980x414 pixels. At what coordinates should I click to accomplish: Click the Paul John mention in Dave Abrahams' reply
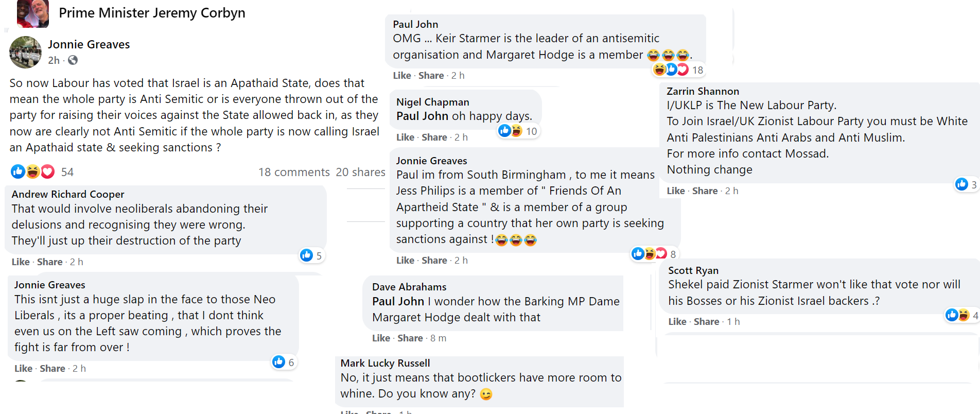[x=398, y=302]
